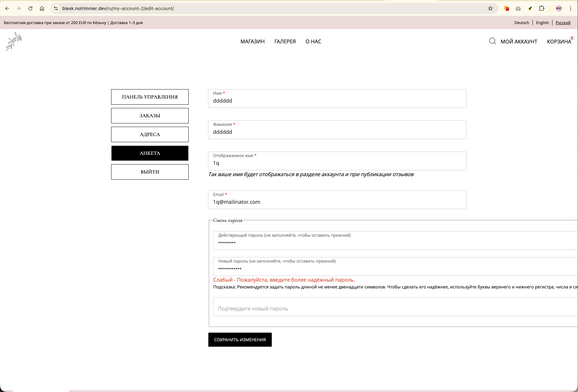Open the browser extensions puzzle icon
The height and width of the screenshot is (392, 578).
tap(541, 8)
